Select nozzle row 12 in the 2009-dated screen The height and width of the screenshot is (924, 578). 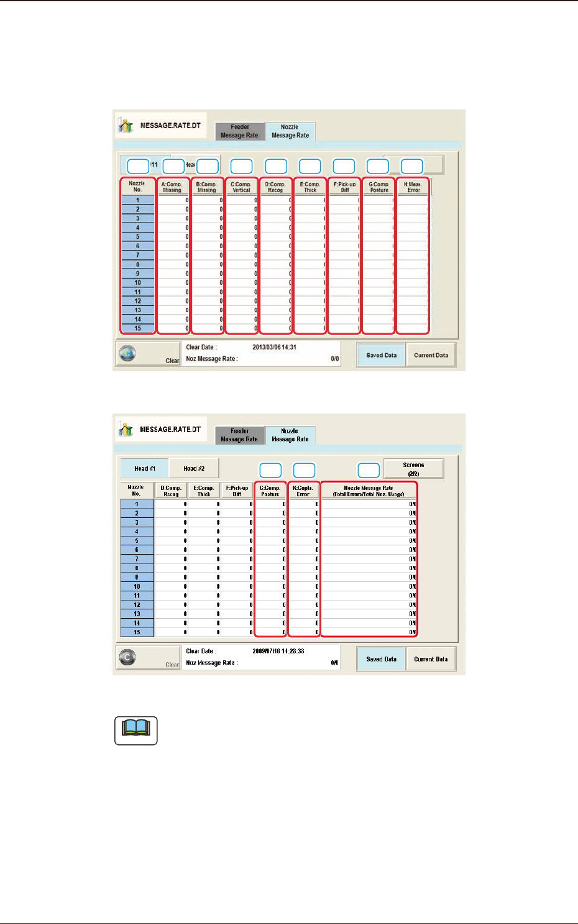[x=137, y=604]
